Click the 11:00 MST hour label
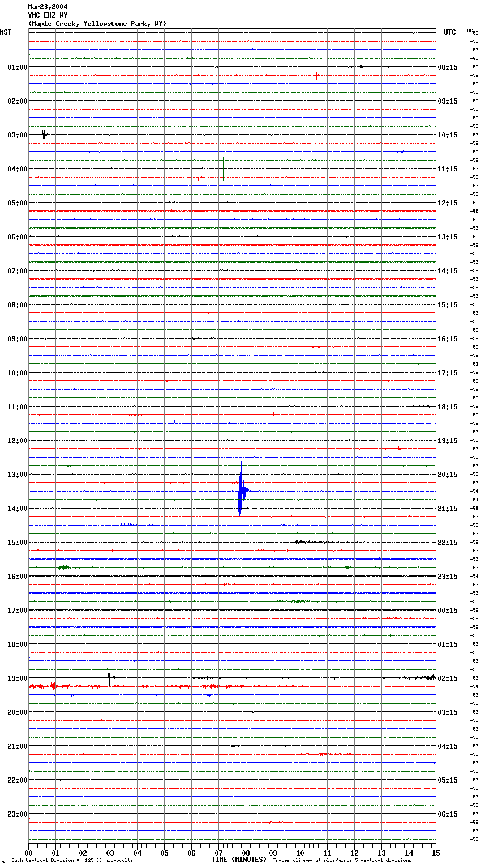The height and width of the screenshot is (868, 481). [18, 407]
